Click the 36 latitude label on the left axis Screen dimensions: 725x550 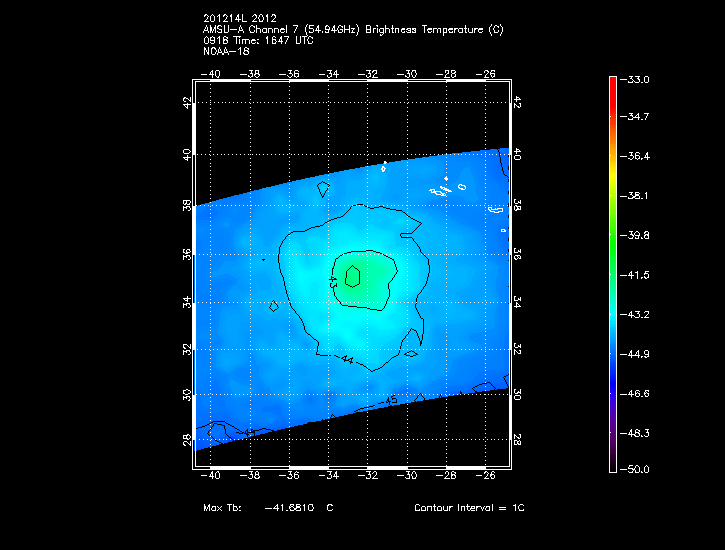[187, 254]
